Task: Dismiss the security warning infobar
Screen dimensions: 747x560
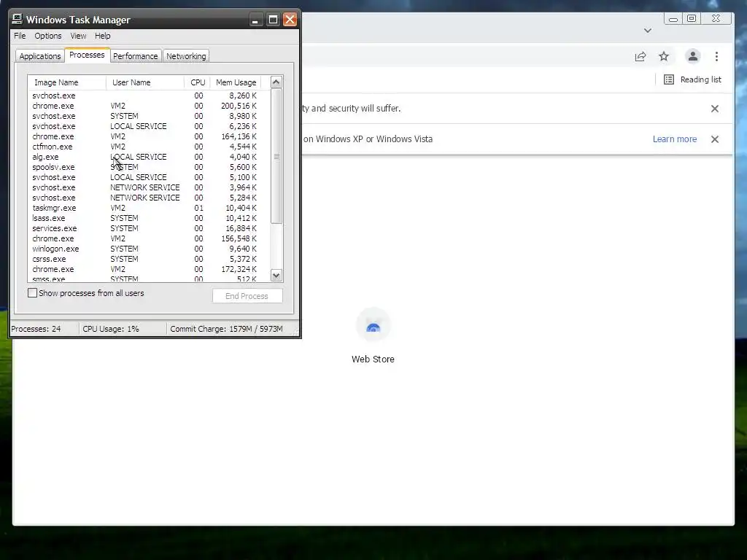Action: (x=715, y=109)
